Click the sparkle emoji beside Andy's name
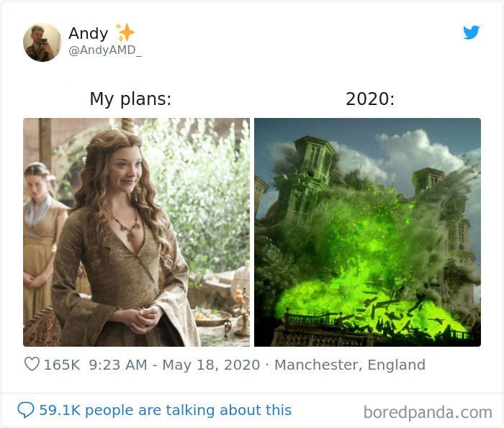 point(125,32)
